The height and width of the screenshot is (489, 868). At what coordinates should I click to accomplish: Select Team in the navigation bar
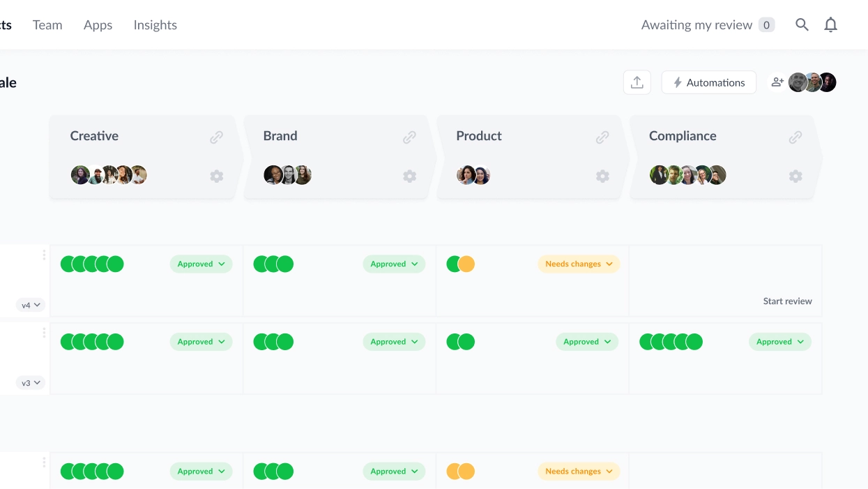click(47, 24)
